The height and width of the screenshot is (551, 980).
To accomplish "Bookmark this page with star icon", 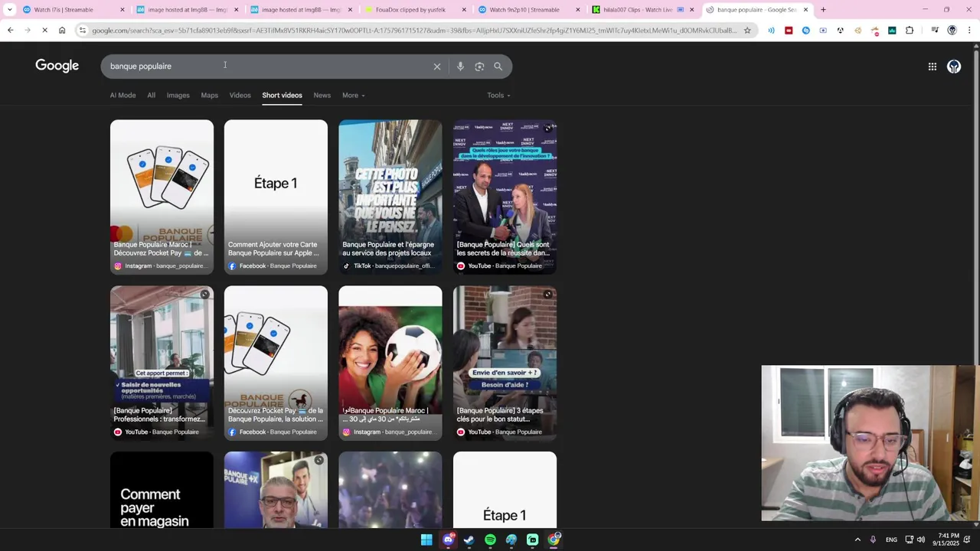I will coord(747,31).
